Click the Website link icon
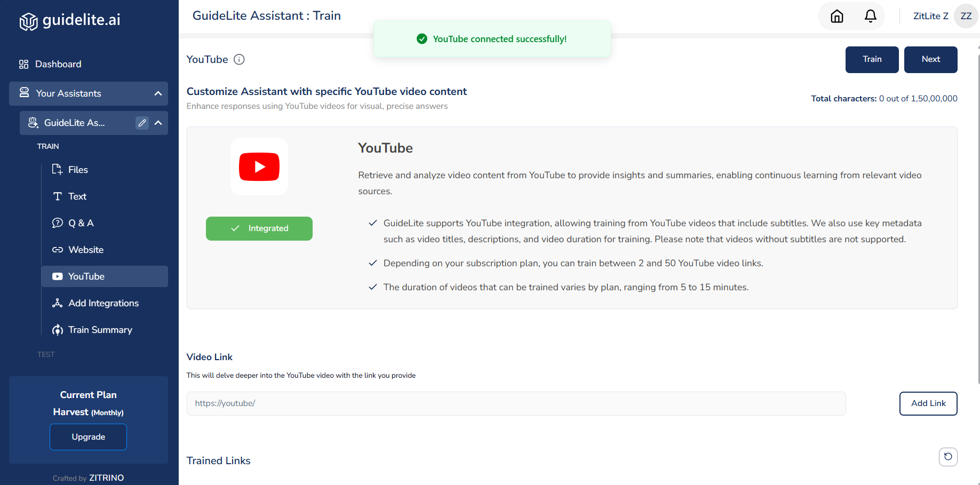Viewport: 980px width, 485px height. 58,250
